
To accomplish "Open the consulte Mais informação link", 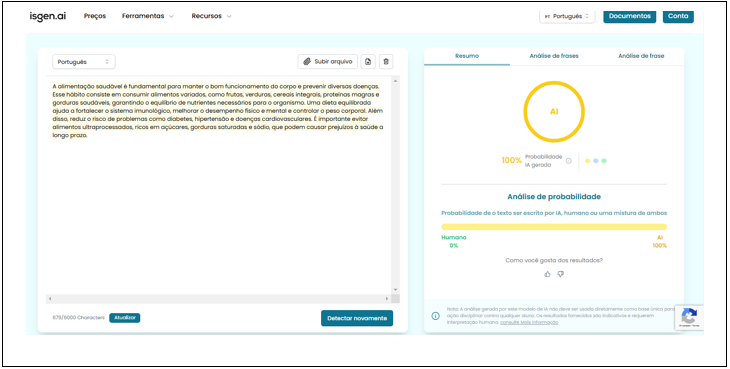I will [x=529, y=322].
